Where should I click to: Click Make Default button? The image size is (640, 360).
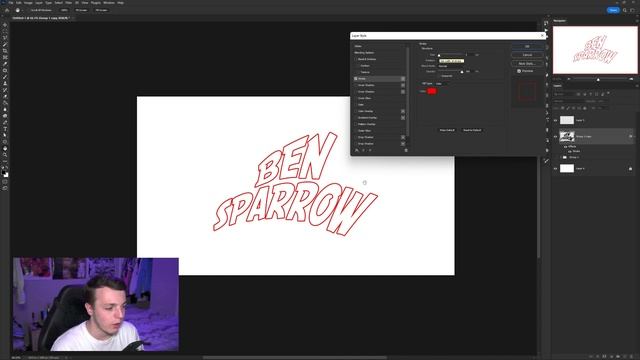[x=447, y=130]
